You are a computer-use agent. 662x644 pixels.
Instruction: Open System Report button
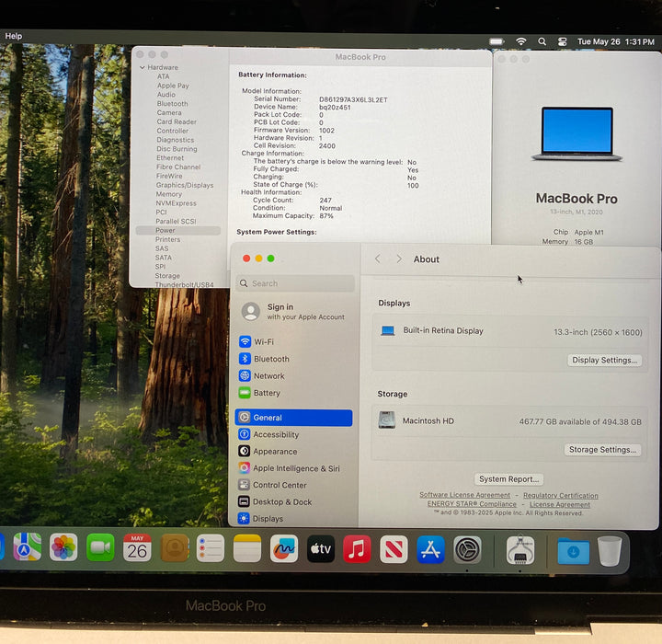[508, 479]
